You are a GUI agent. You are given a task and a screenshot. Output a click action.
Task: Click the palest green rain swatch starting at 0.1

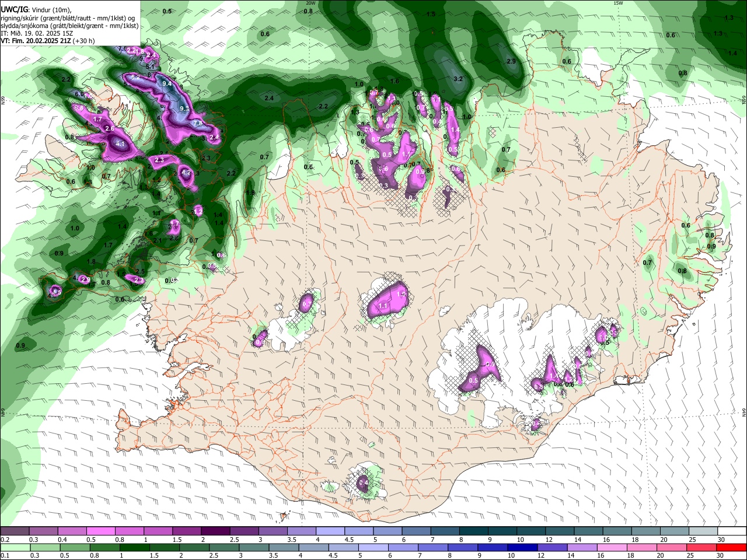point(15,547)
